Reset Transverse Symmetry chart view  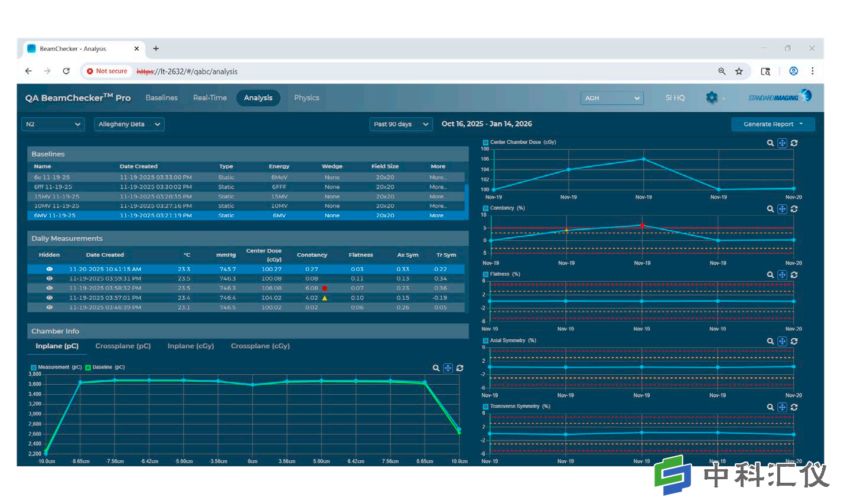click(x=794, y=407)
